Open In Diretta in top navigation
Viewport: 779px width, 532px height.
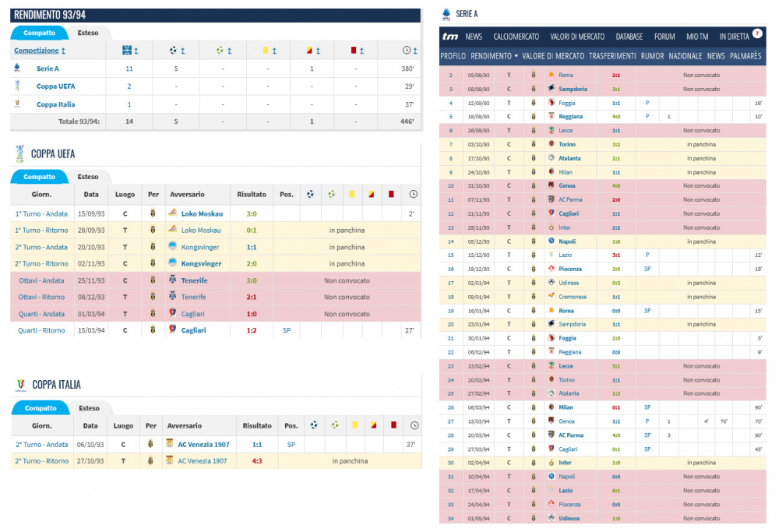click(x=735, y=37)
